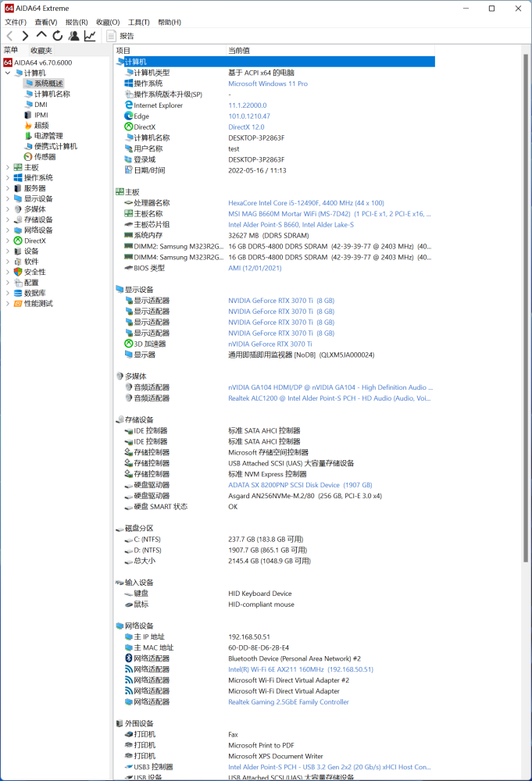
Task: Select the C: (NTFS) partition row
Action: pyautogui.click(x=274, y=540)
